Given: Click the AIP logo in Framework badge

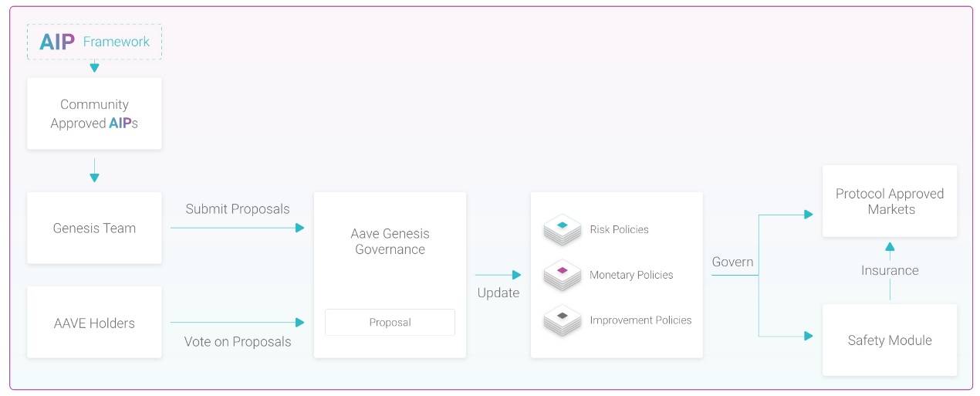Looking at the screenshot, I should click(57, 42).
